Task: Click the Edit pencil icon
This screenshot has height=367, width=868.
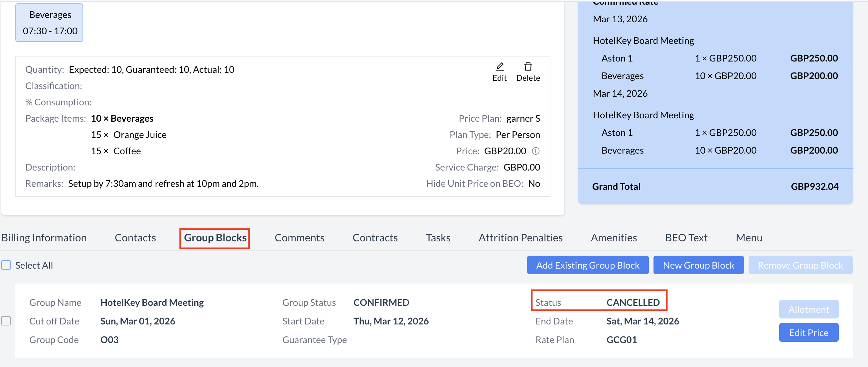Action: [x=500, y=67]
